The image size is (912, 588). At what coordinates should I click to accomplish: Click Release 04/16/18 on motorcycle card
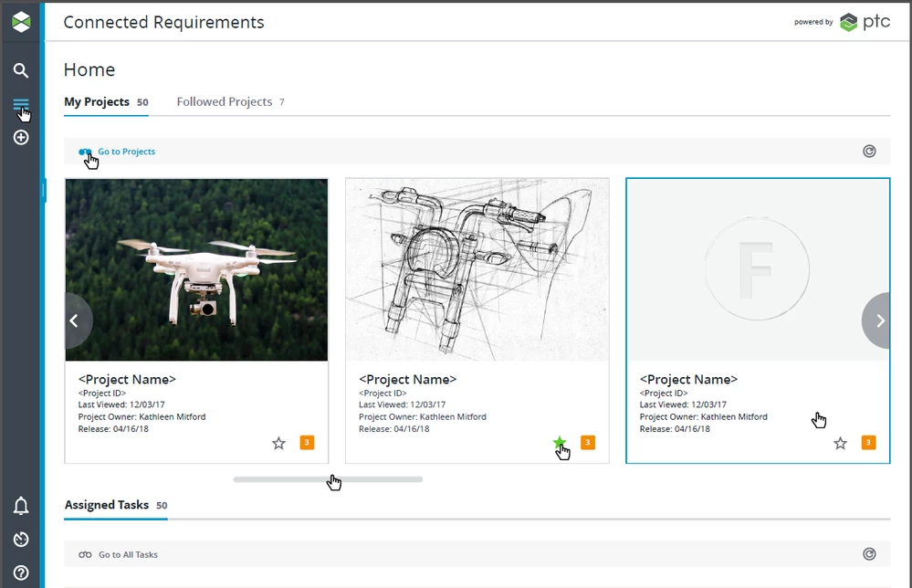point(393,429)
